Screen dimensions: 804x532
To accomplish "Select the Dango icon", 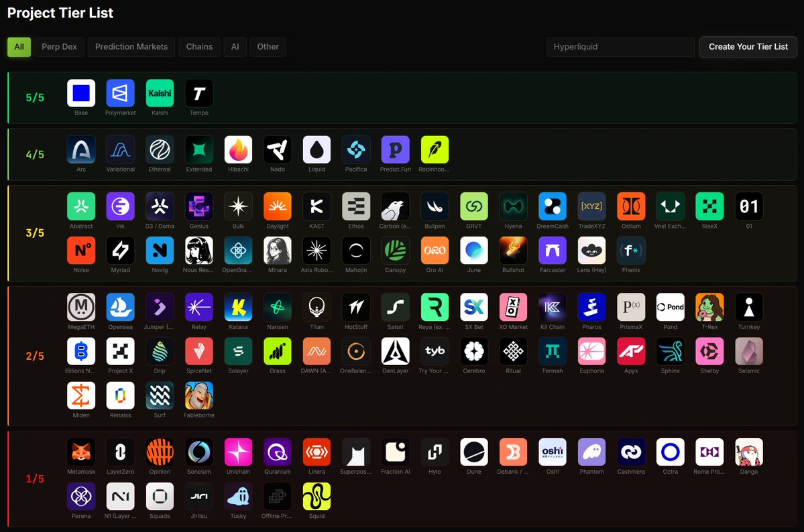I will click(x=749, y=452).
